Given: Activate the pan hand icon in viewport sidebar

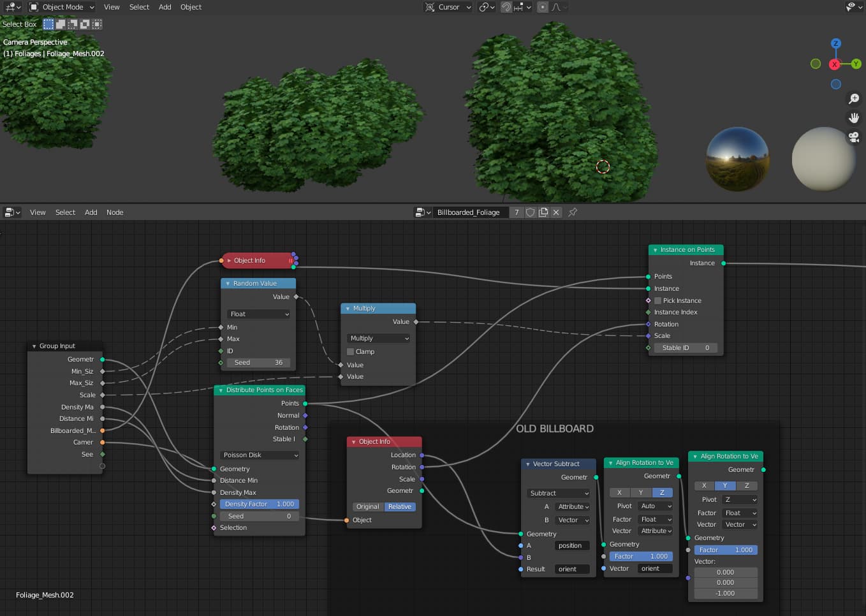Looking at the screenshot, I should click(x=855, y=117).
